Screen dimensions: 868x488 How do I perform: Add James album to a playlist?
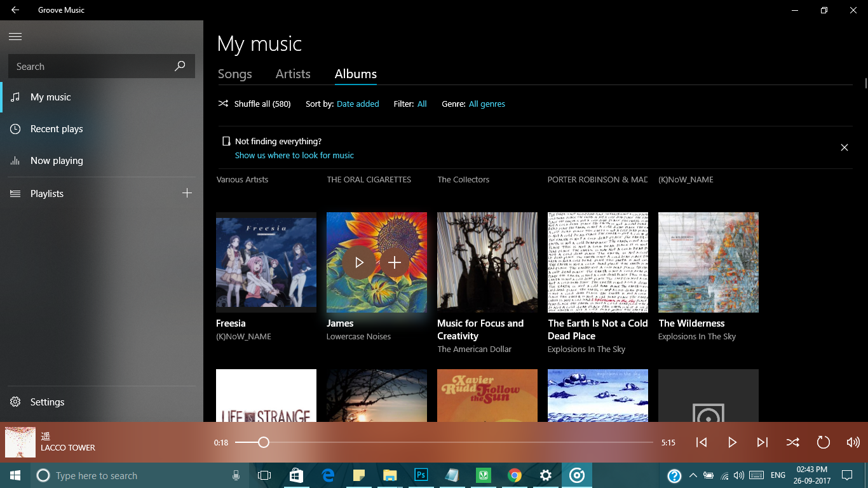click(395, 262)
